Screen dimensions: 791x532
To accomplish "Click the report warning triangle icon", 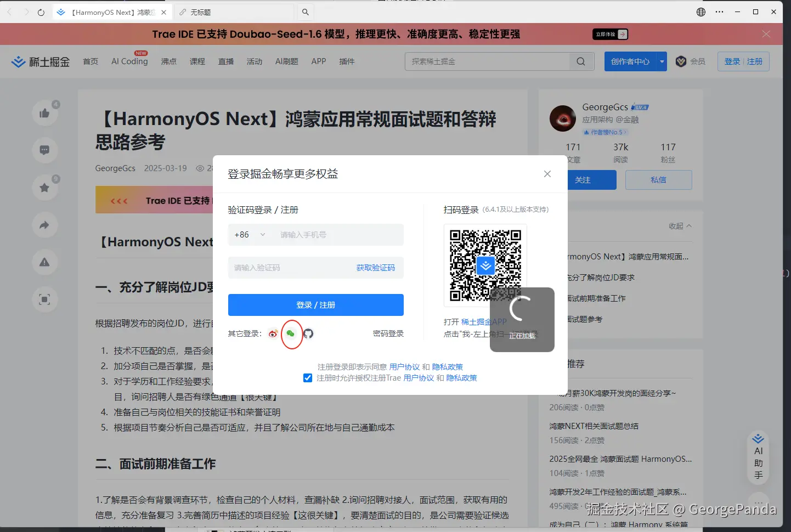I will tap(45, 262).
